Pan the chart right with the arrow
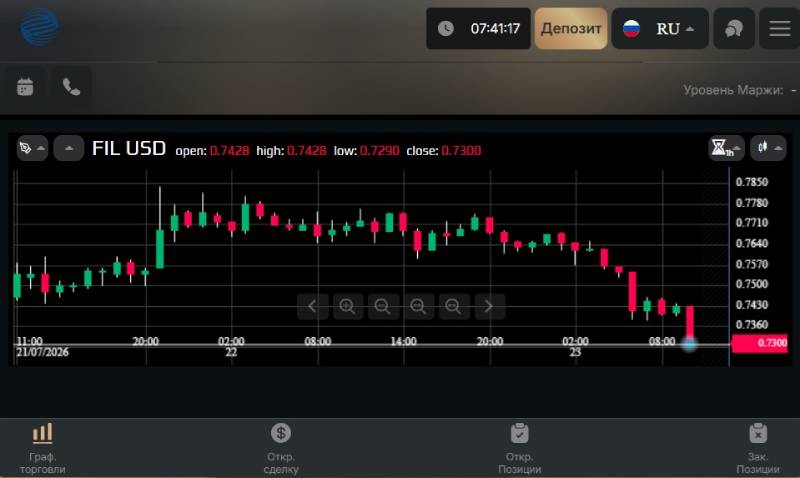800x478 pixels. 489,306
